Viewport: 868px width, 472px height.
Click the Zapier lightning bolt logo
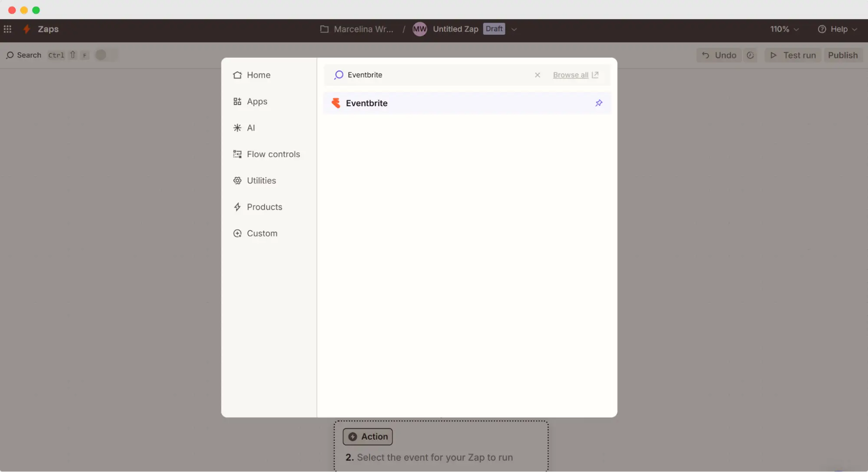[26, 29]
